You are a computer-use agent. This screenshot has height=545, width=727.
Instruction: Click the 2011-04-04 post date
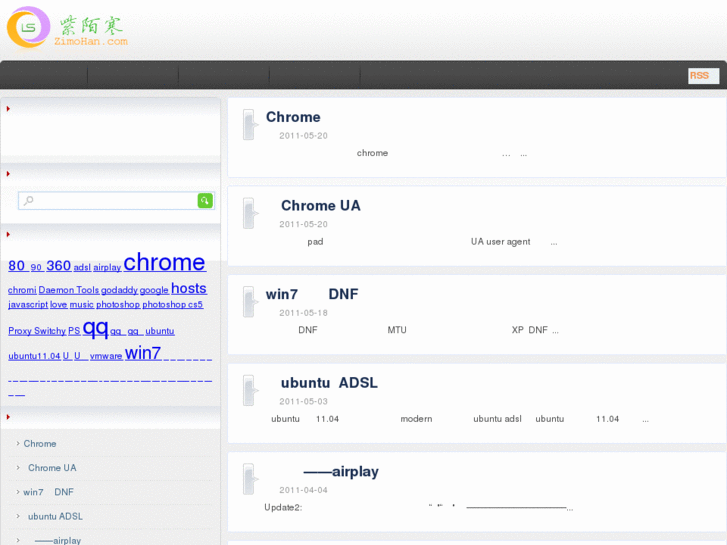(x=303, y=490)
